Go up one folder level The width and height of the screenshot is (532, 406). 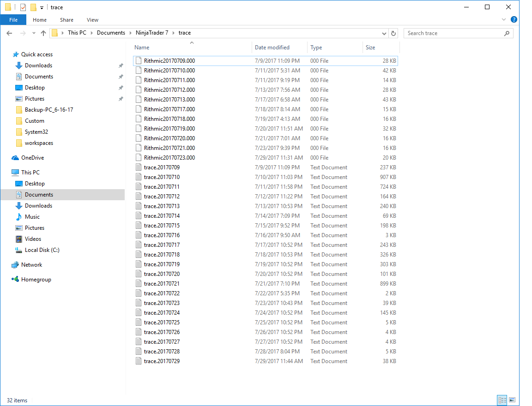click(43, 33)
